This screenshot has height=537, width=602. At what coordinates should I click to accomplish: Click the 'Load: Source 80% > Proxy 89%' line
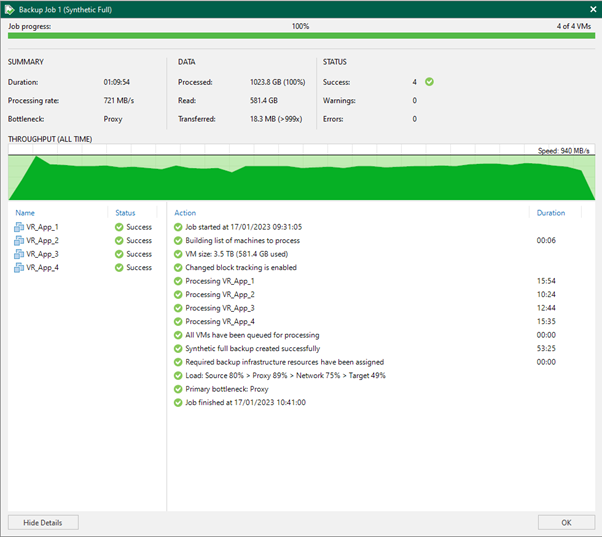pyautogui.click(x=285, y=375)
